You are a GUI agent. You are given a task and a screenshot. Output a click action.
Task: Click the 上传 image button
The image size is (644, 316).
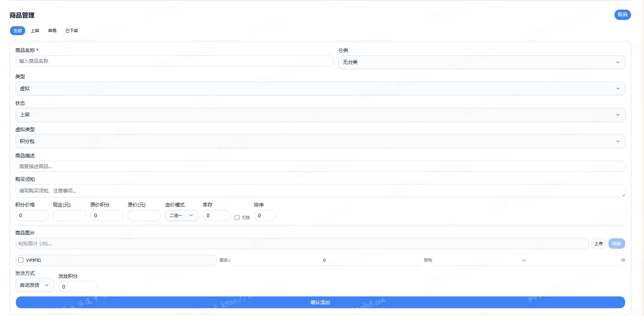(x=598, y=244)
